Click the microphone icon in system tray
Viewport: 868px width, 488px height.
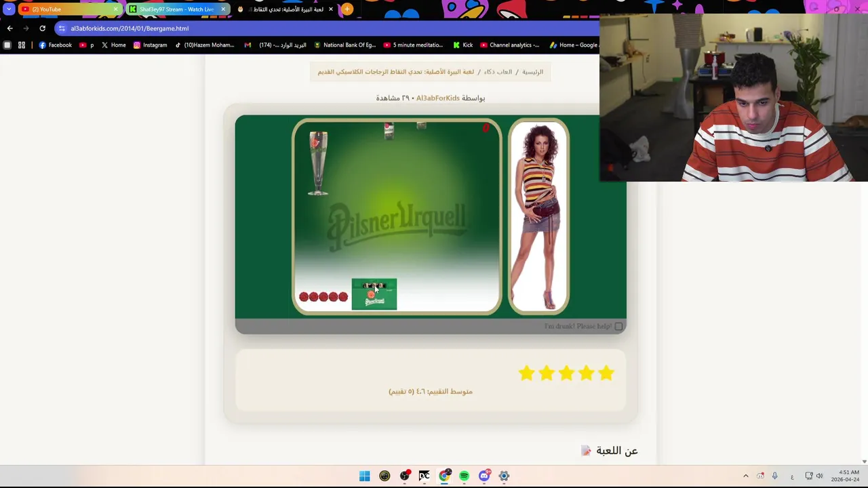point(774,476)
